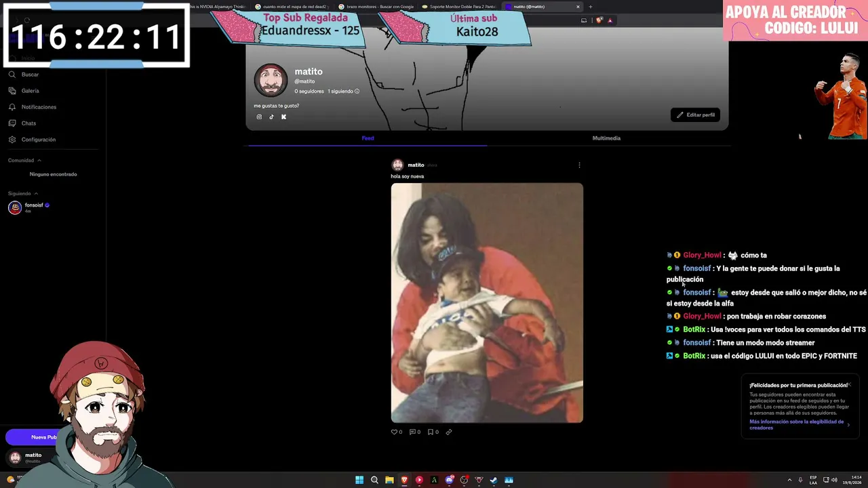Open the post's three-dot options menu
This screenshot has width=868, height=488.
[579, 165]
